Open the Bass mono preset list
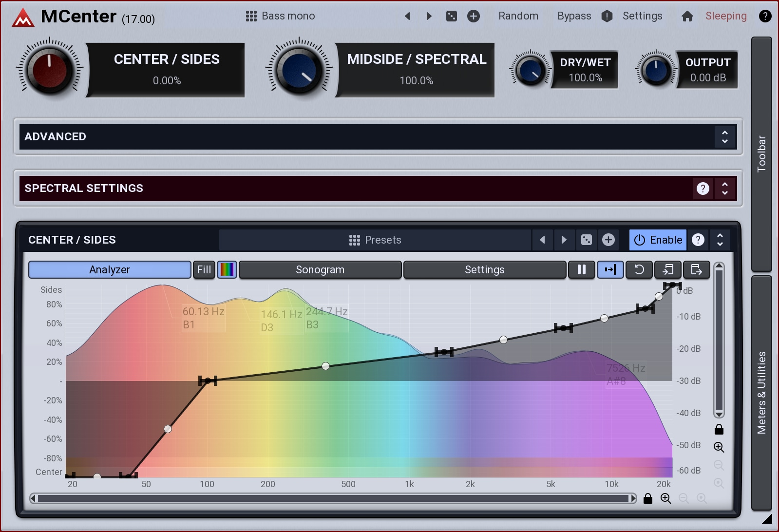779x532 pixels. [281, 16]
